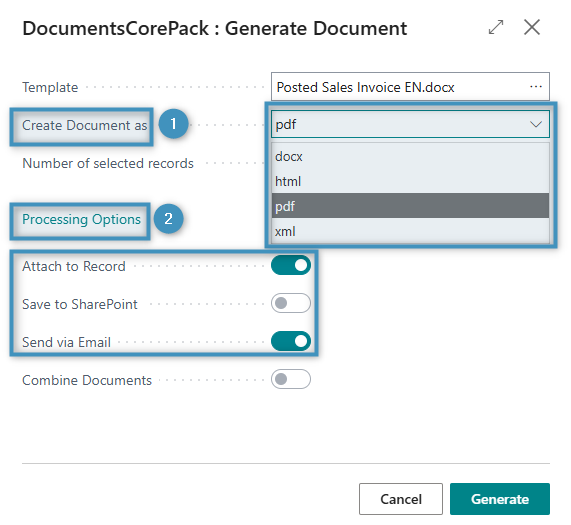This screenshot has width=571, height=525.
Task: Click the DocumentsCorePack : Generate Document title
Action: point(214,28)
